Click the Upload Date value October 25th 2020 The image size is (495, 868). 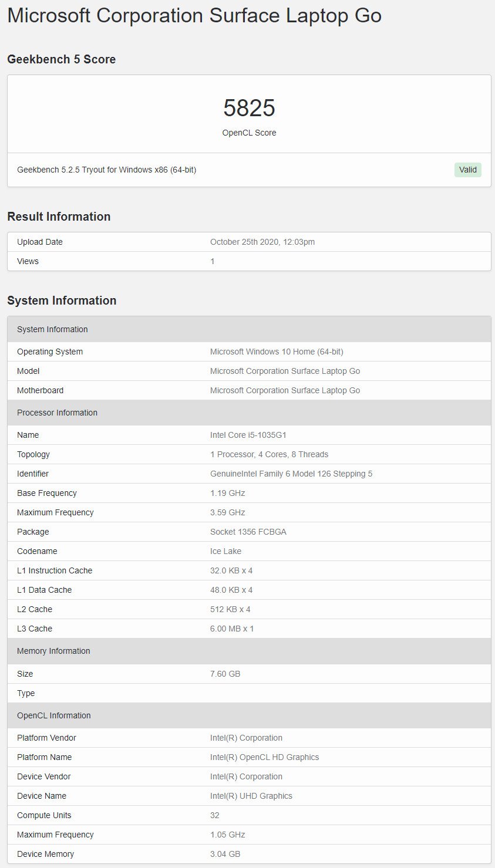[262, 242]
